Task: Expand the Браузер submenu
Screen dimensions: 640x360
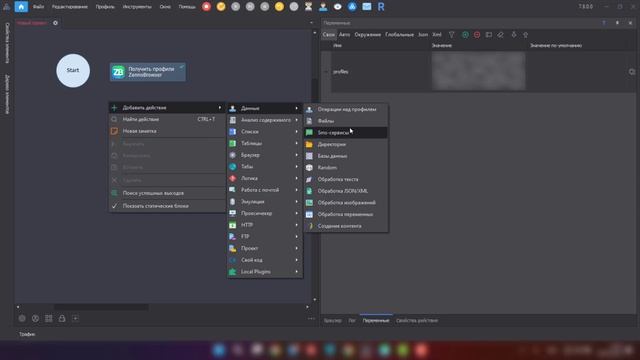Action: tap(265, 155)
